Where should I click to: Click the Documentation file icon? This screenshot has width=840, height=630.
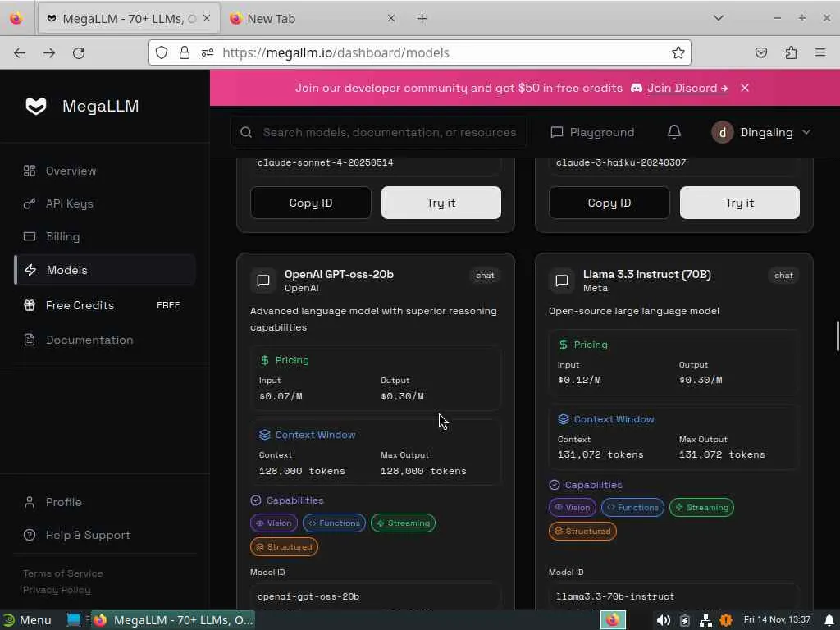(x=30, y=340)
